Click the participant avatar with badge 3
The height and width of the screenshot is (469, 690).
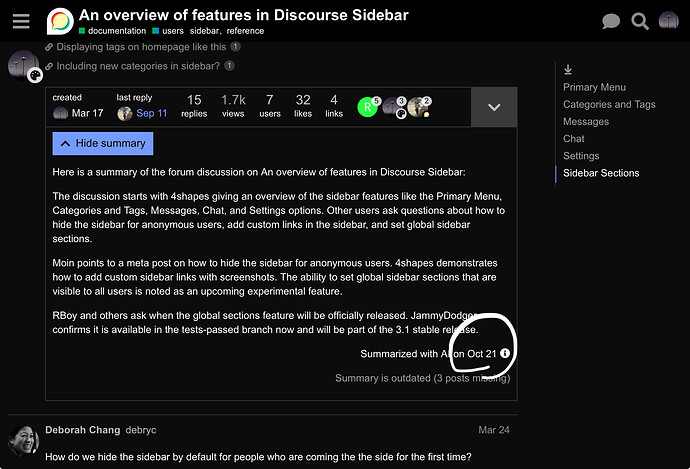tap(392, 107)
